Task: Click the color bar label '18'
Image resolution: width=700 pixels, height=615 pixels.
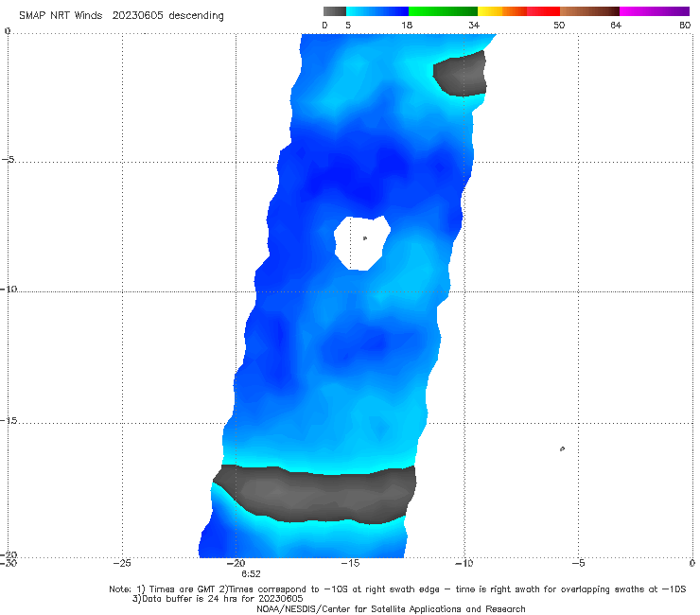Action: (407, 25)
